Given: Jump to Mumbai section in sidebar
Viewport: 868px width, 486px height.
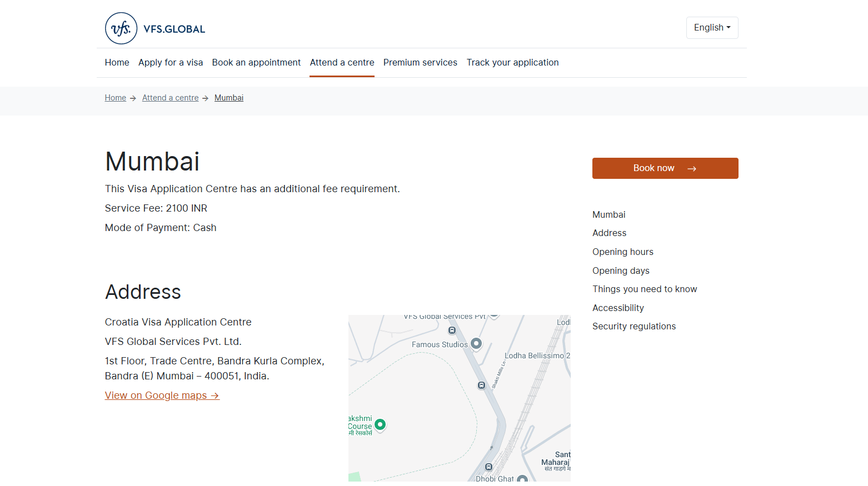Looking at the screenshot, I should [608, 214].
